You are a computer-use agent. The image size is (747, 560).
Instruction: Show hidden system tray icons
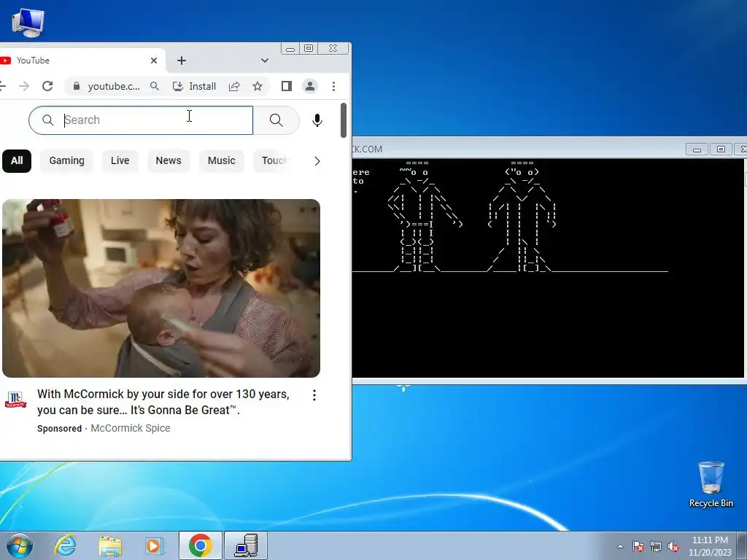[620, 546]
